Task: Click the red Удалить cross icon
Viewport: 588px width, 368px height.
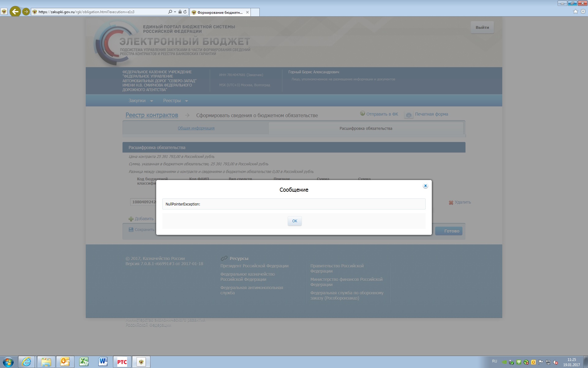Action: pos(451,202)
